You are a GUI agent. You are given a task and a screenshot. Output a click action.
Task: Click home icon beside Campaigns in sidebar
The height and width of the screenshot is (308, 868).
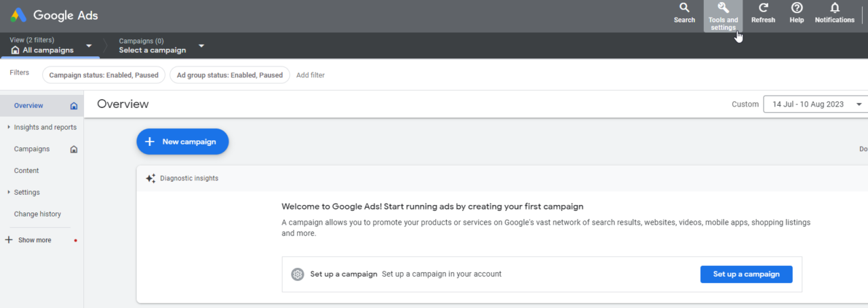(74, 149)
